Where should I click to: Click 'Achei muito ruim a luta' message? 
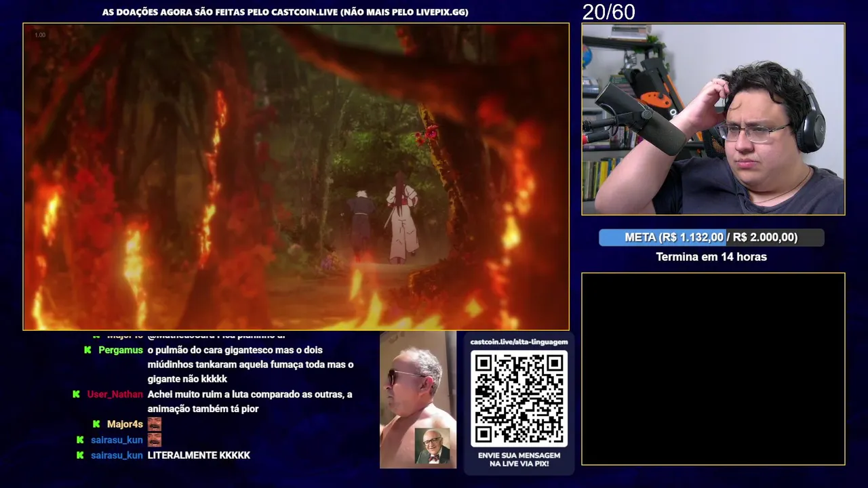point(250,401)
